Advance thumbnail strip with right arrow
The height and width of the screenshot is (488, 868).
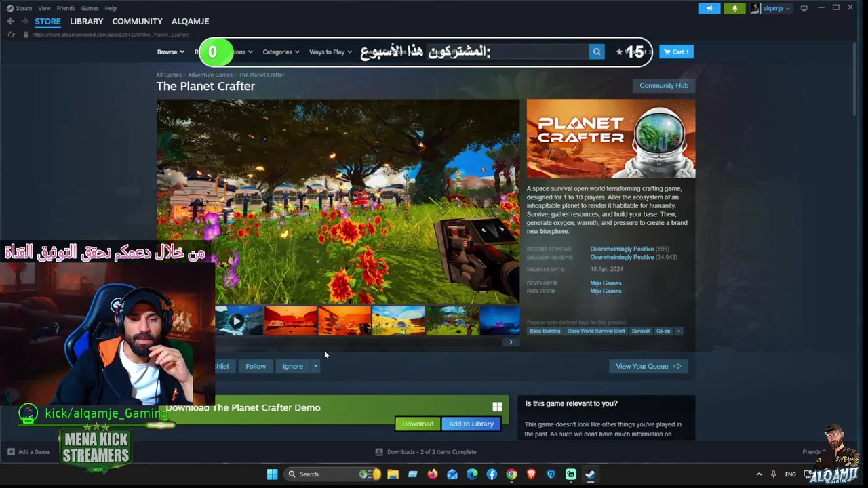pos(511,342)
